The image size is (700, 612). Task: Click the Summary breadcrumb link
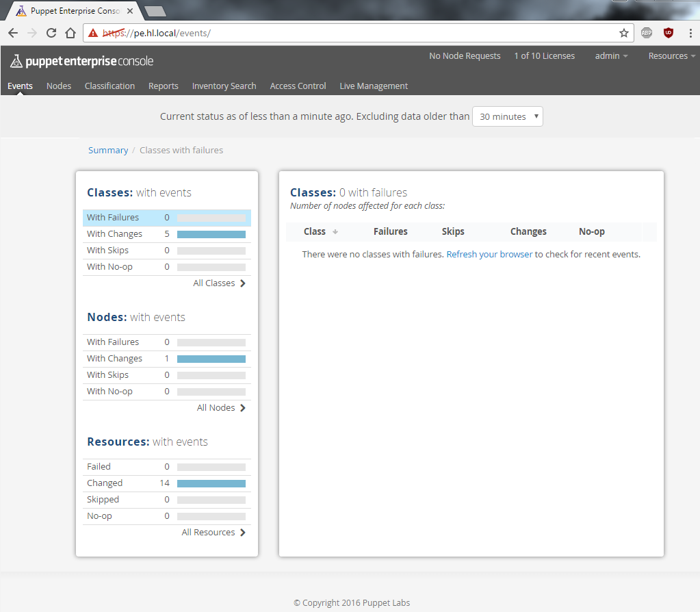pos(108,150)
